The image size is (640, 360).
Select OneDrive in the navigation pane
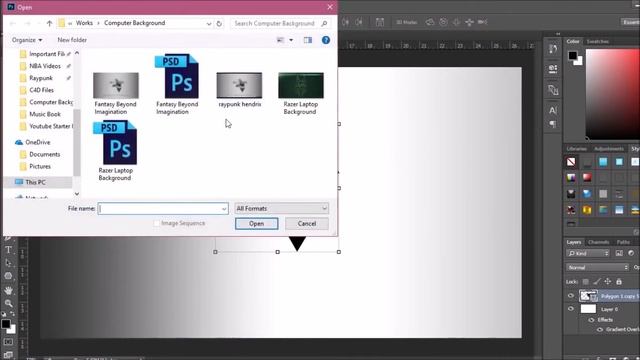tap(38, 142)
